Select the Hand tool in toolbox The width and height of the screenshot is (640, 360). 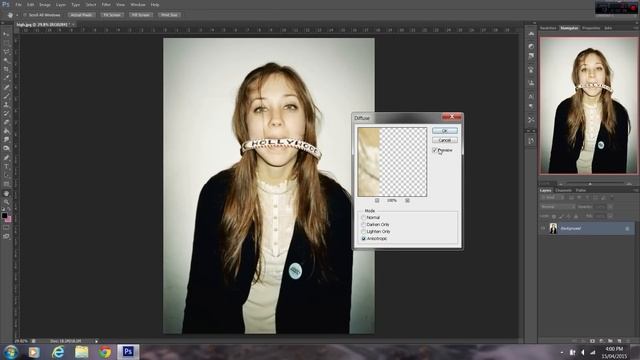(6, 193)
